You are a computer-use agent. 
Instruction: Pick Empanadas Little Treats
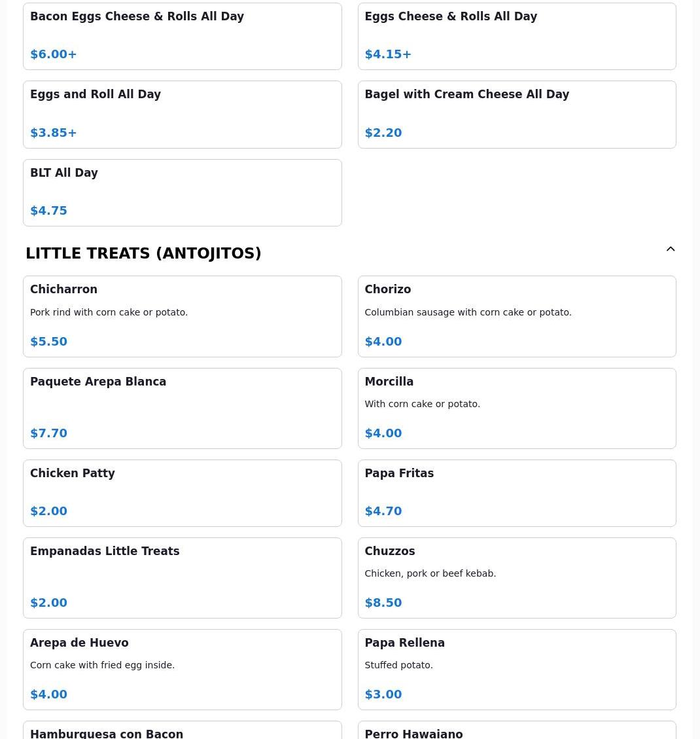coord(182,577)
